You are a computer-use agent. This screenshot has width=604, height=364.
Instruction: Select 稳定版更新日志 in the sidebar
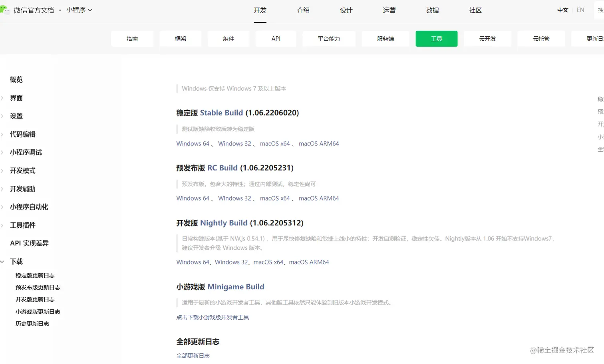[x=35, y=275]
